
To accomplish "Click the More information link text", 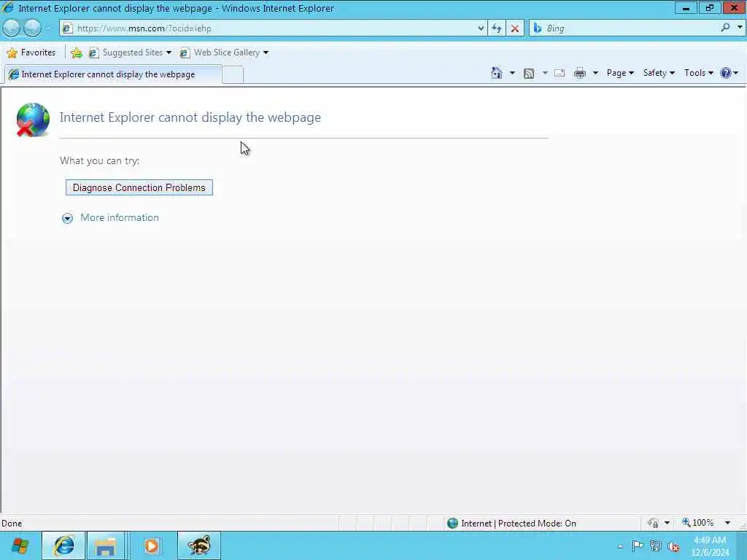I will [120, 217].
